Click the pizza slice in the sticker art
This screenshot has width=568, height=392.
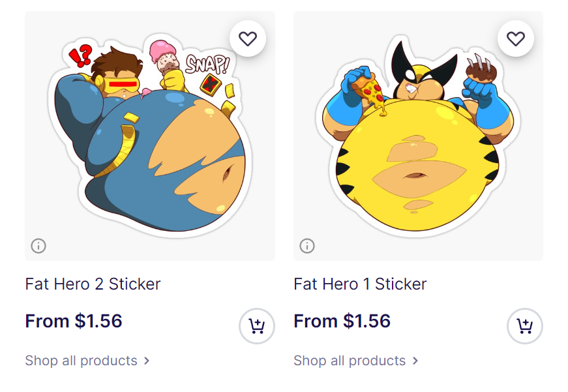pyautogui.click(x=368, y=88)
